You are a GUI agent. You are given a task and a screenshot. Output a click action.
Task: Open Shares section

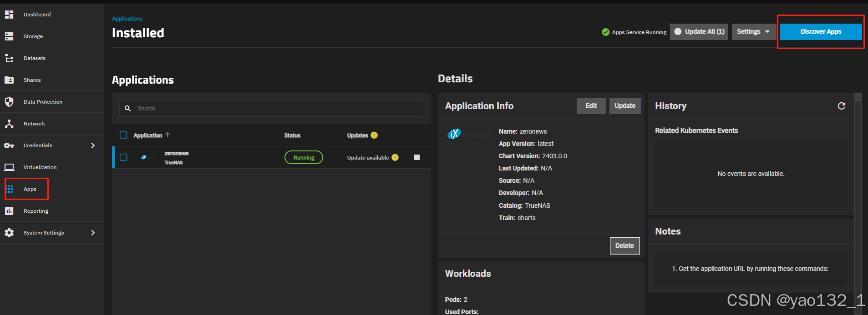coord(32,80)
